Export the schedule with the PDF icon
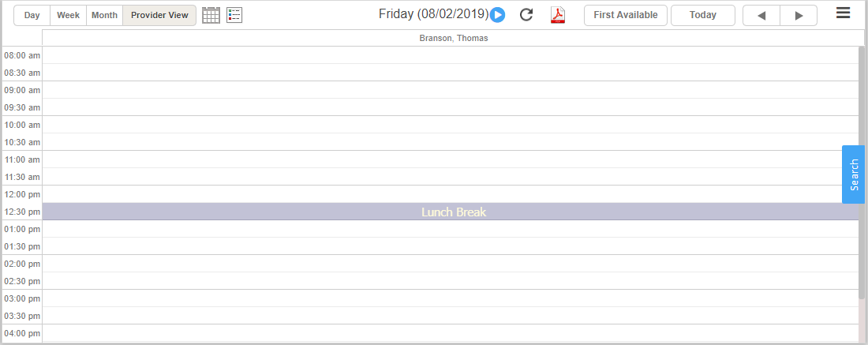The image size is (868, 345). point(558,15)
